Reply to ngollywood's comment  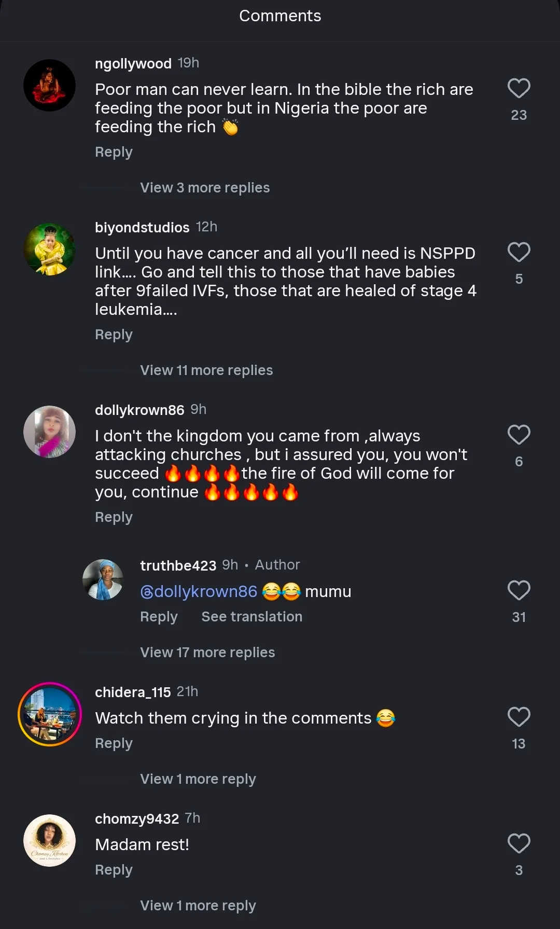click(x=114, y=152)
